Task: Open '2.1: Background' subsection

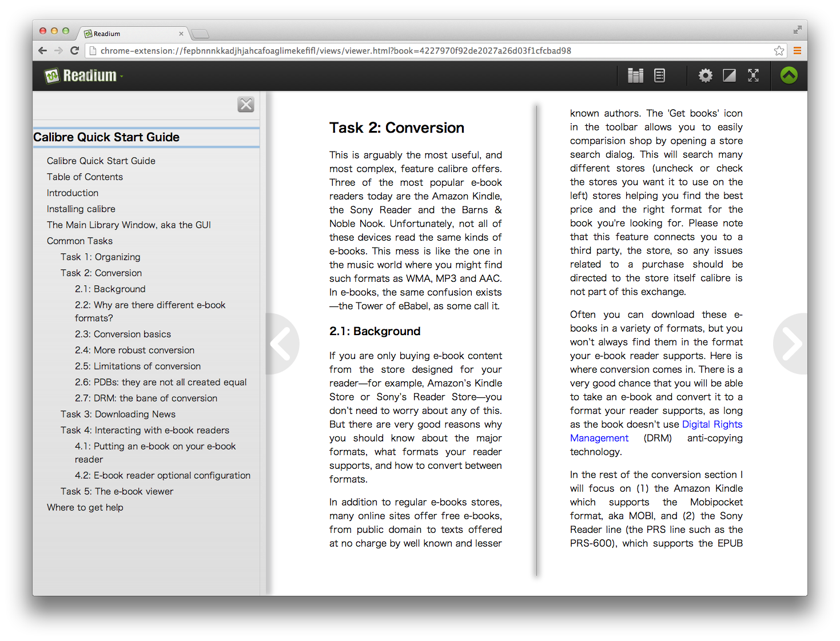Action: [110, 289]
